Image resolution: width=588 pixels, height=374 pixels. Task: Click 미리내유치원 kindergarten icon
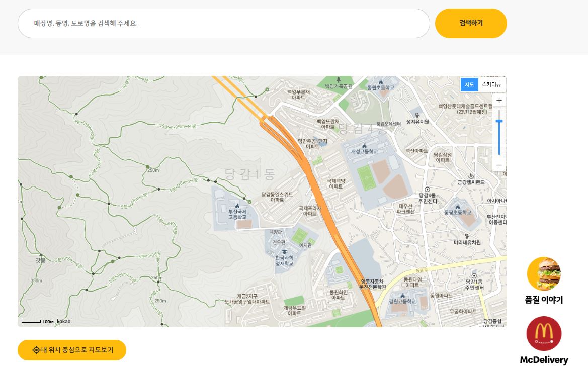467,236
